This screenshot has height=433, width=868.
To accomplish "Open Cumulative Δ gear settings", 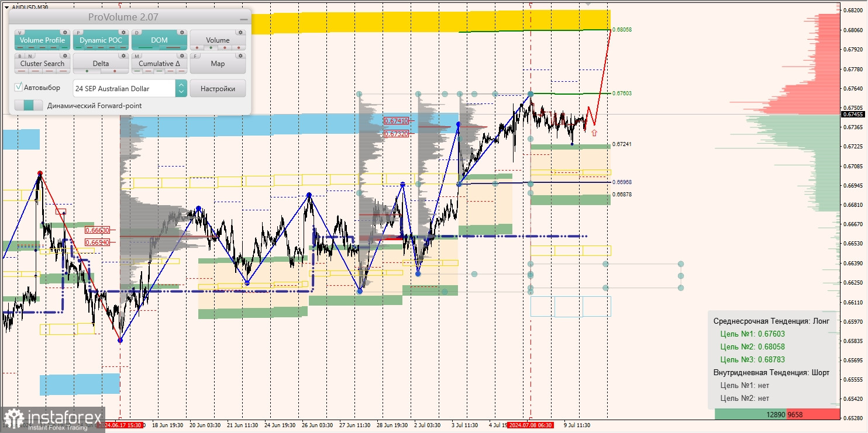I will click(x=182, y=56).
